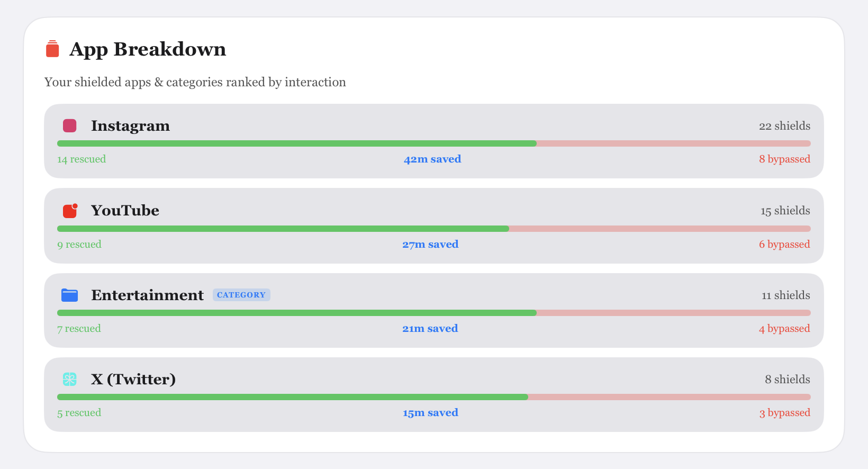The height and width of the screenshot is (469, 868).
Task: Click "21m saved" under Entertainment
Action: click(x=430, y=329)
